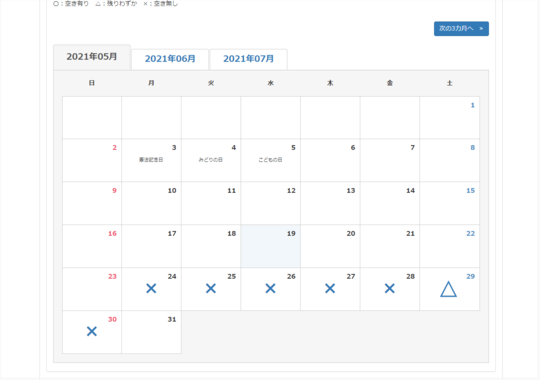Click the date 7 cell

(x=390, y=160)
